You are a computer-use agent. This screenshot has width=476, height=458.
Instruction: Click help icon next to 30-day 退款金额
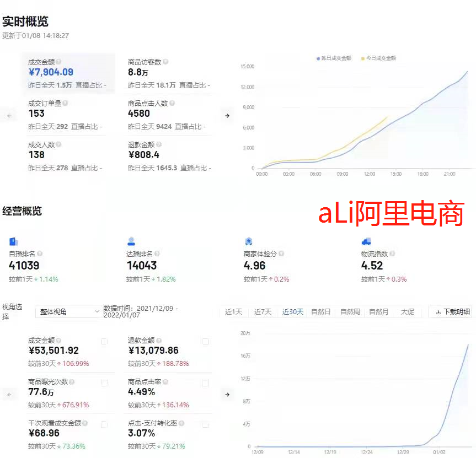tap(159, 340)
